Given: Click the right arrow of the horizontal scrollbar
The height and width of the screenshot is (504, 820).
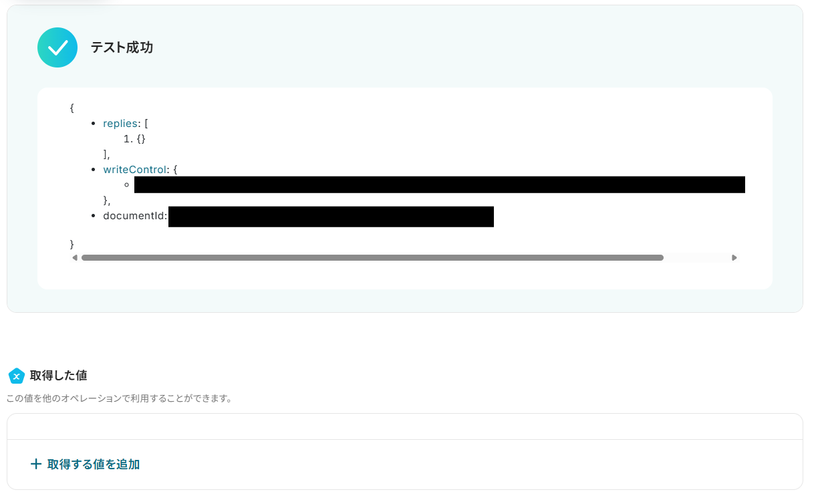Looking at the screenshot, I should pyautogui.click(x=734, y=257).
